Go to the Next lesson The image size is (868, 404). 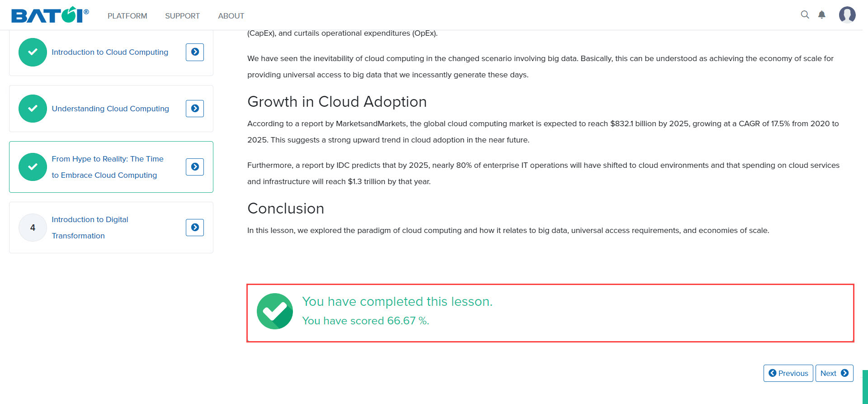coord(835,373)
